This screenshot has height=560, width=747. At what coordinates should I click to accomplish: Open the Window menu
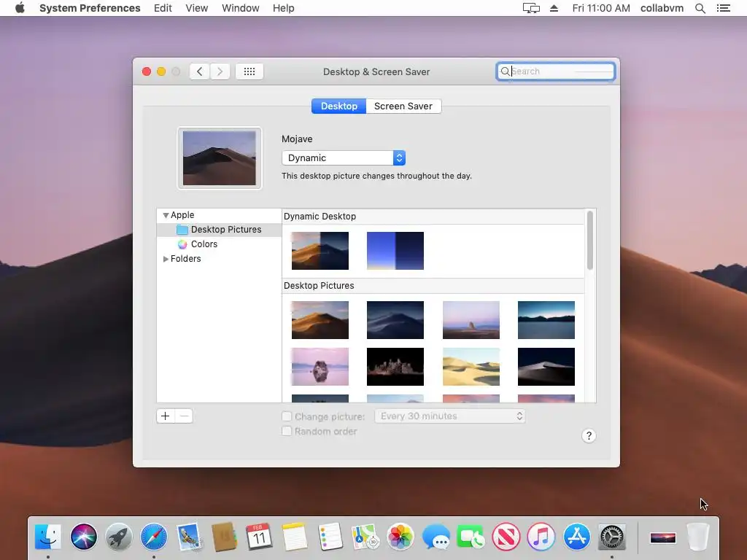point(241,8)
